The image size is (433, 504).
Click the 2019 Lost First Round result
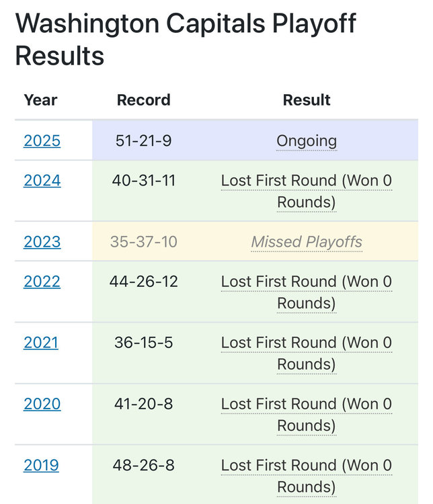point(307,476)
